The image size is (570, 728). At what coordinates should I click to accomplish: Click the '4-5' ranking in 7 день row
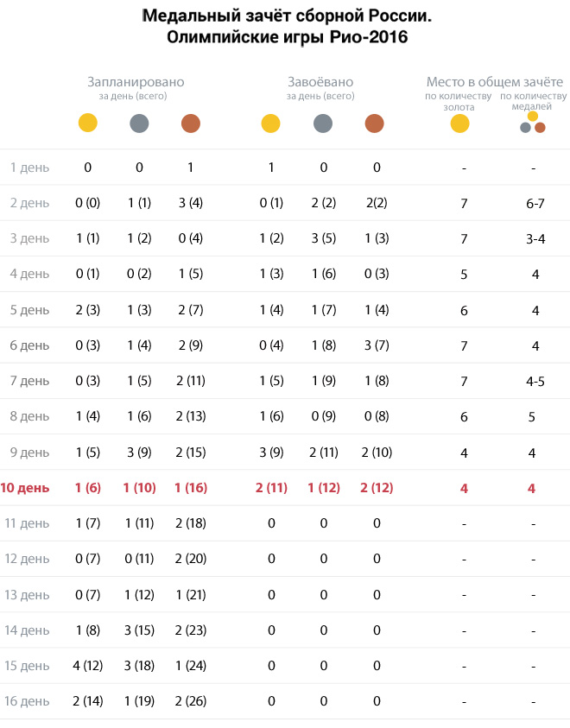(535, 381)
